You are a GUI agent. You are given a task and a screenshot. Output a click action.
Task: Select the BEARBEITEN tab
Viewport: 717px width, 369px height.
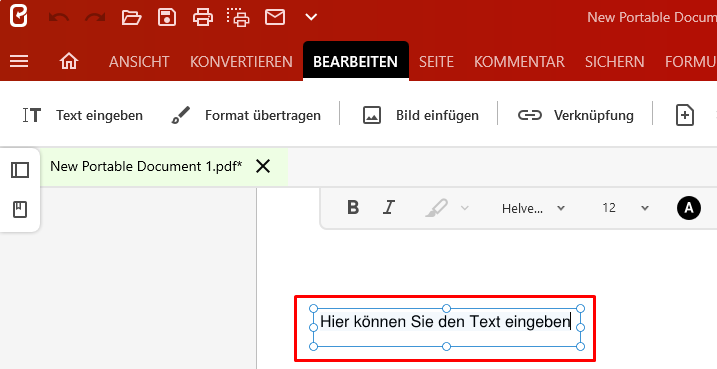pyautogui.click(x=355, y=62)
